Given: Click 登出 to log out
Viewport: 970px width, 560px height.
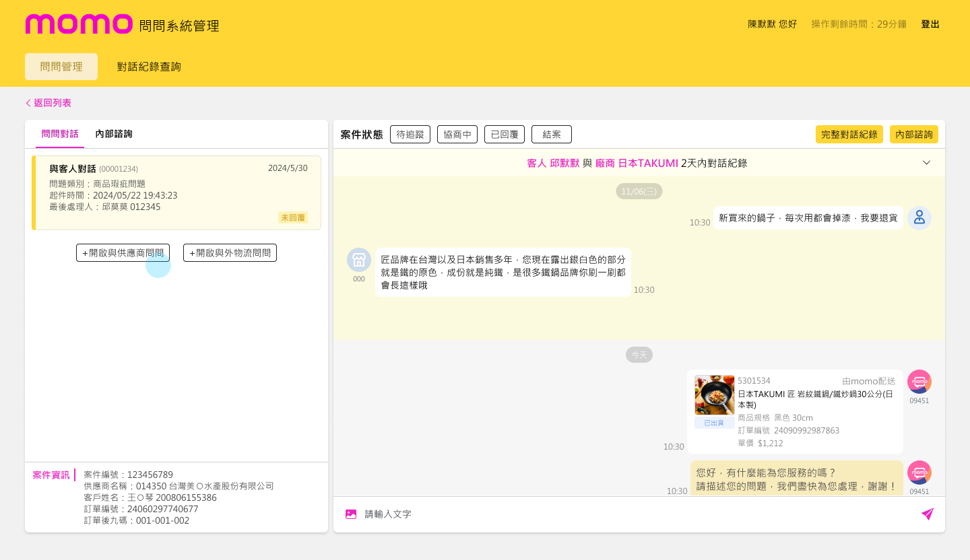Looking at the screenshot, I should 930,24.
